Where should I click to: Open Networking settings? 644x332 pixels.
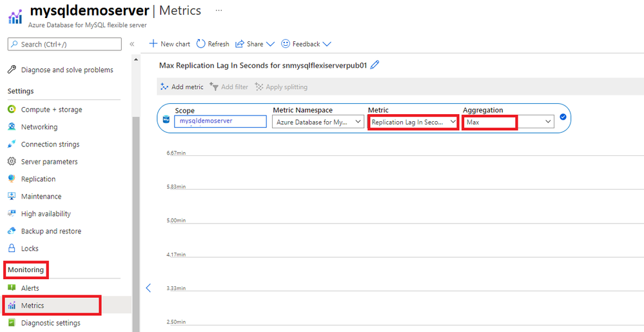click(39, 127)
